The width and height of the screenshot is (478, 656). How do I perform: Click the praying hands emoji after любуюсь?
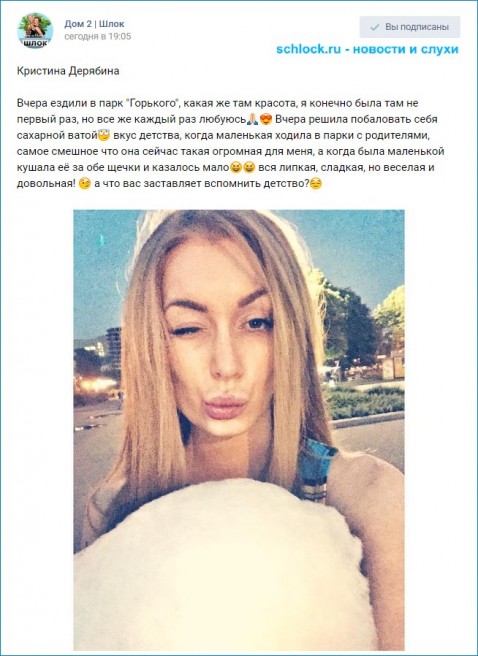[x=252, y=120]
